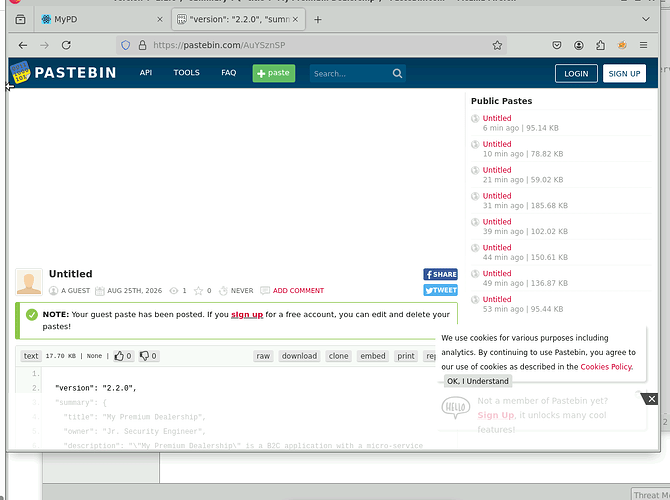Open the Firefox hamburger menu

click(x=644, y=45)
